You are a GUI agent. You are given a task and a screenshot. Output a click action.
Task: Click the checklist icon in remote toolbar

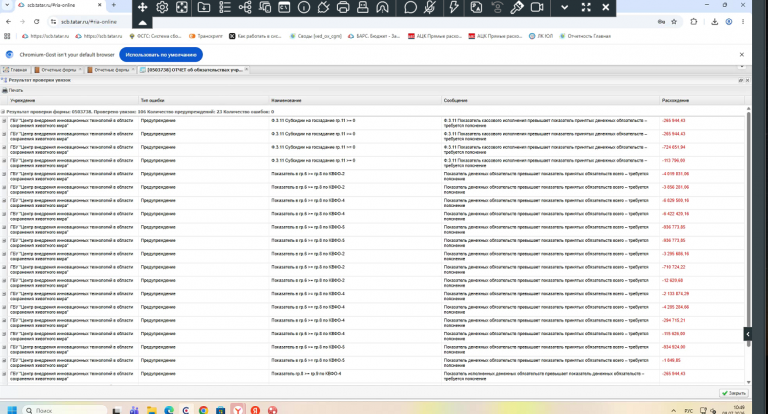click(225, 7)
